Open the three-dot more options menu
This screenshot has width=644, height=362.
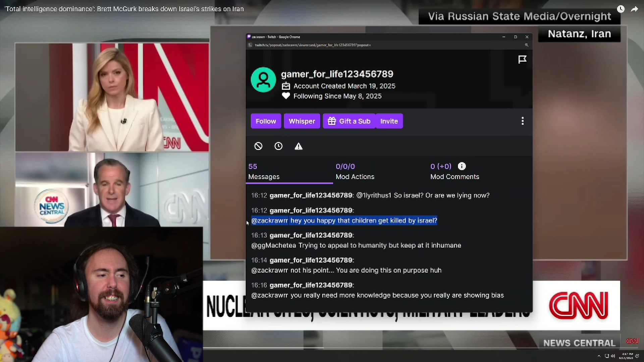click(x=523, y=121)
